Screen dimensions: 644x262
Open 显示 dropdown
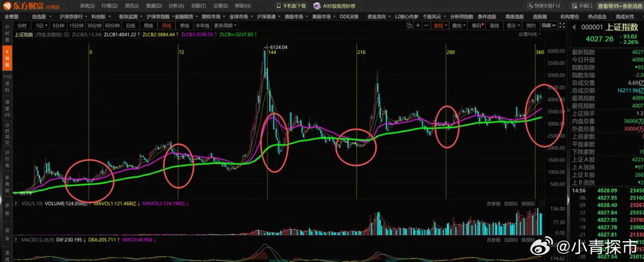click(513, 26)
